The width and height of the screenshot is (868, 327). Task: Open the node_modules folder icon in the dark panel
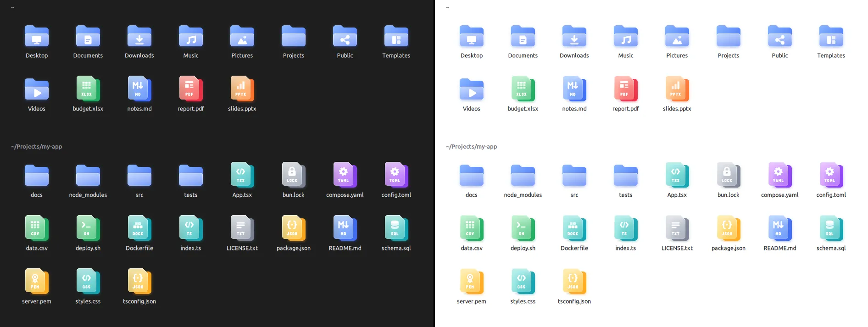click(88, 176)
